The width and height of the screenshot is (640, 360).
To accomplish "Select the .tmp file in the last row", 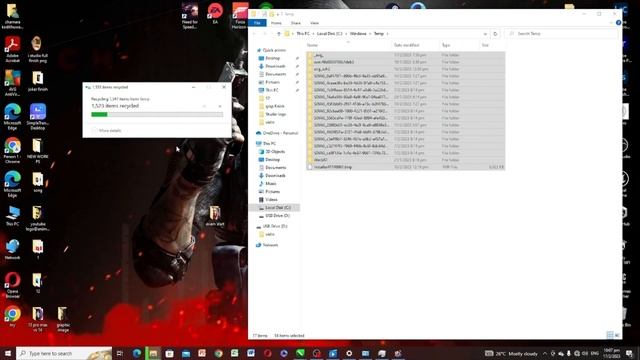I will (405, 167).
